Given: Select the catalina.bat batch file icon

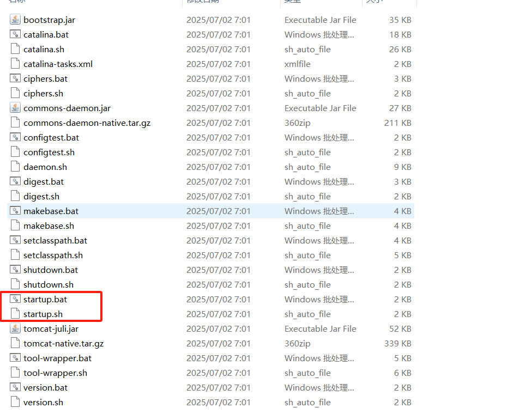Looking at the screenshot, I should [x=15, y=34].
